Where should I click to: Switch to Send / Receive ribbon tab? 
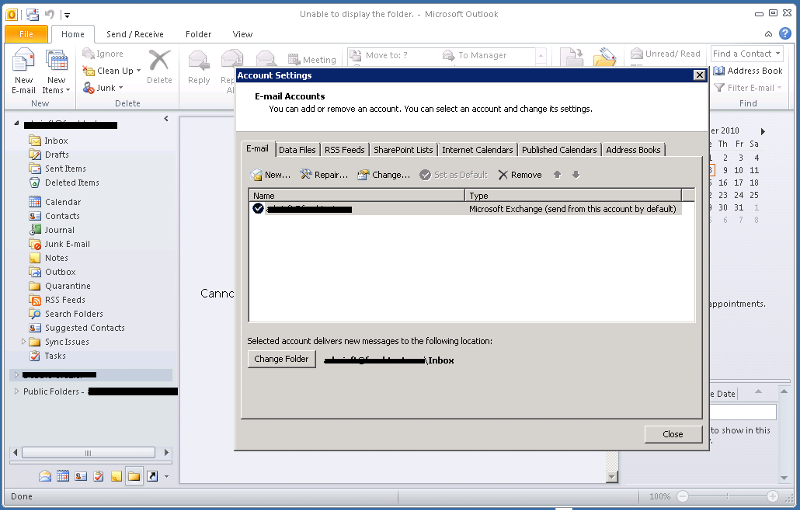135,34
